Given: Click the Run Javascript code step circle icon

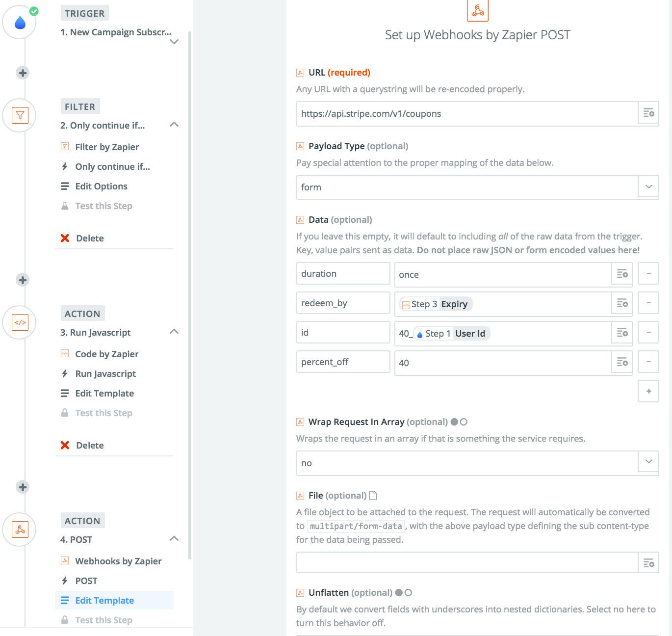Looking at the screenshot, I should (20, 322).
